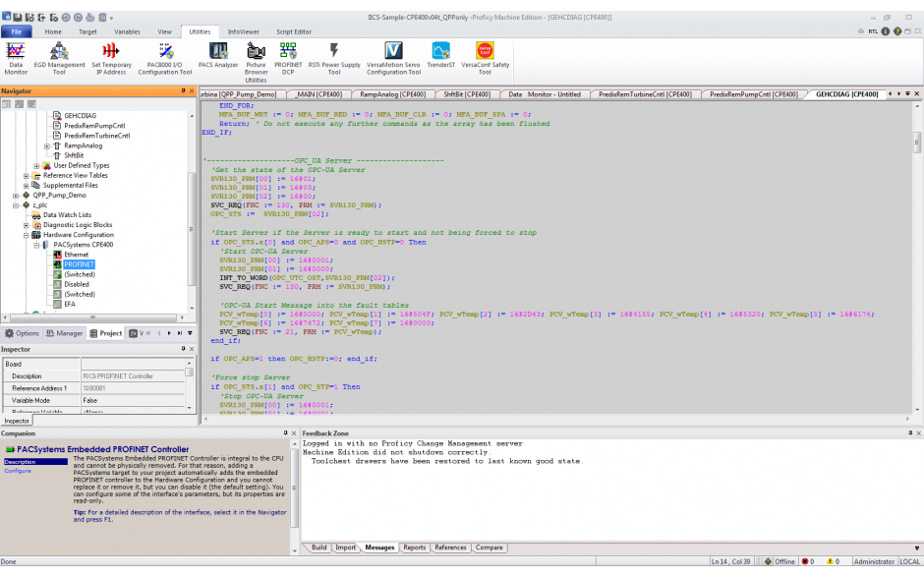Expand the RampAnalog tree node
Viewport: 924px width, 577px height.
(47, 145)
